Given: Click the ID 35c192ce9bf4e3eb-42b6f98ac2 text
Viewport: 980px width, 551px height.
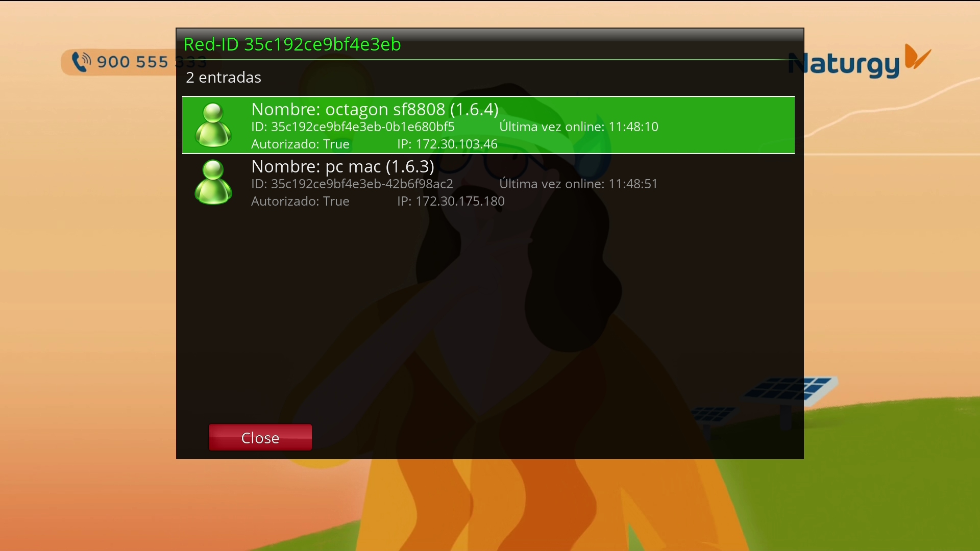Looking at the screenshot, I should pos(352,184).
